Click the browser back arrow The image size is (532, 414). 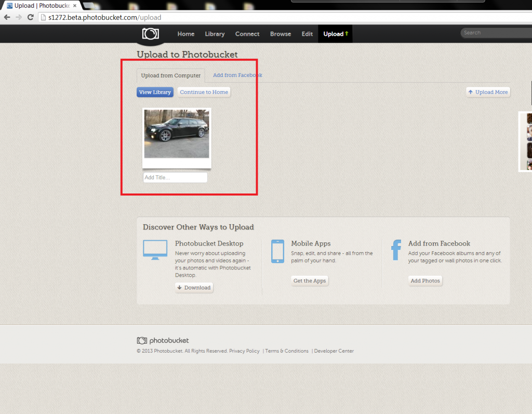pos(7,17)
